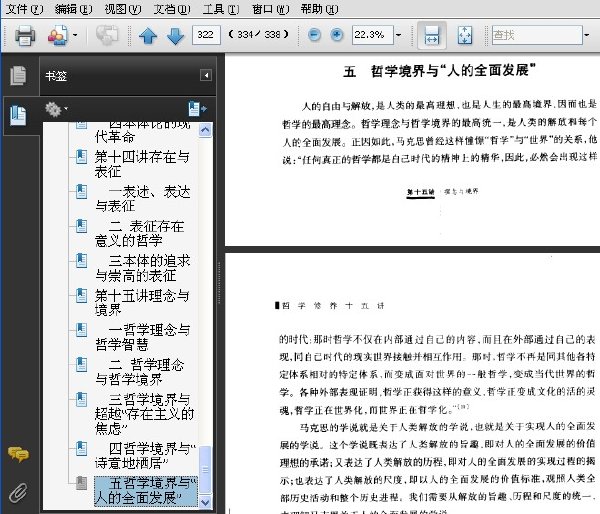The image size is (600, 514).
Task: Go to next page with down arrow
Action: tap(176, 36)
